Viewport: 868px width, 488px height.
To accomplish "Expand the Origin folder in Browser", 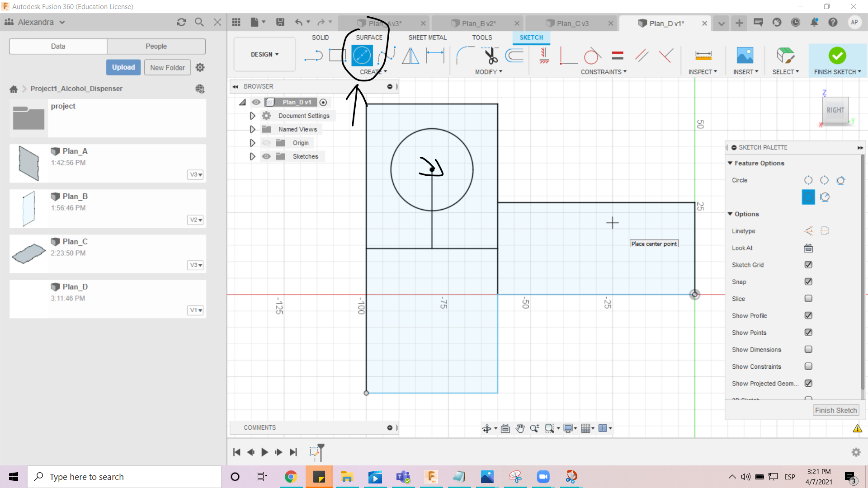I will pos(251,142).
